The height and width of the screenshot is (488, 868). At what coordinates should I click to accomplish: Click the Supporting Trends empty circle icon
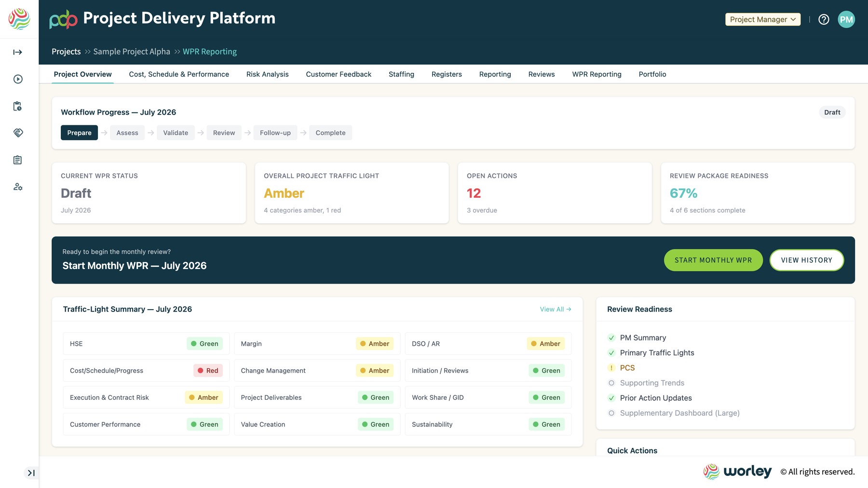[x=611, y=383]
